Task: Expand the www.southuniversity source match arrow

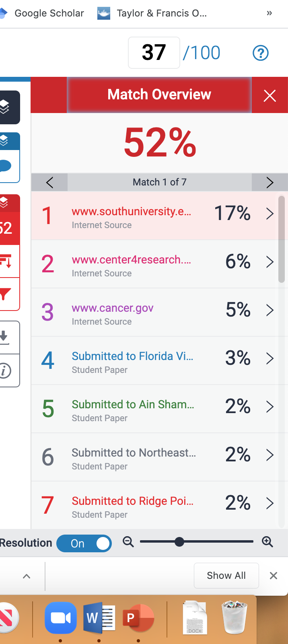Action: coord(270,214)
